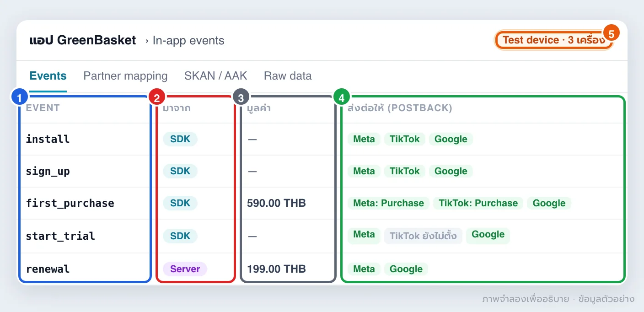Select the install event name
Image resolution: width=644 pixels, height=312 pixels.
[x=48, y=139]
